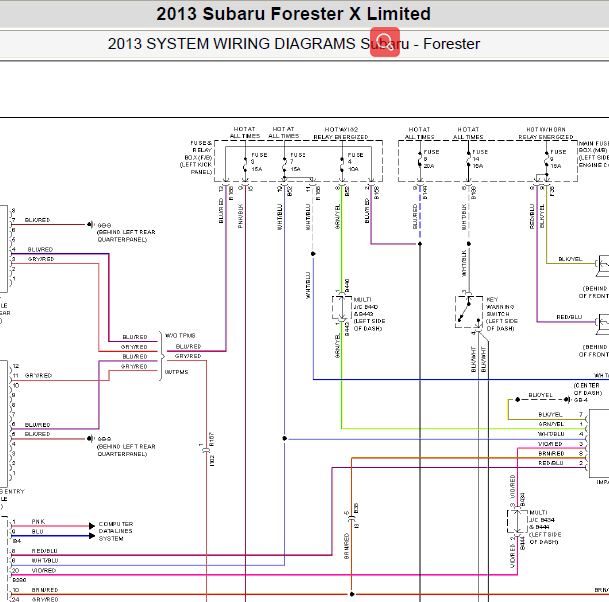Click the 'FUSE 3 15A' label
Viewport: 609px width, 602px height.
click(259, 162)
